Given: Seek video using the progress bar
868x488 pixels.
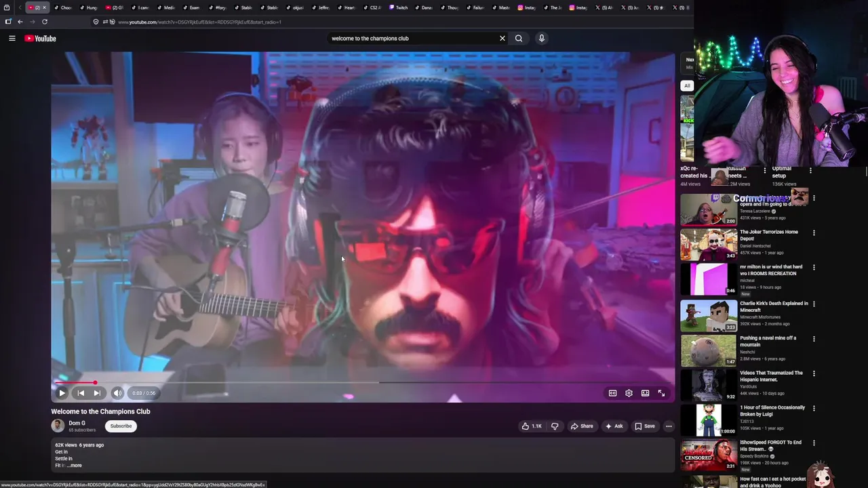Looking at the screenshot, I should click(x=363, y=383).
